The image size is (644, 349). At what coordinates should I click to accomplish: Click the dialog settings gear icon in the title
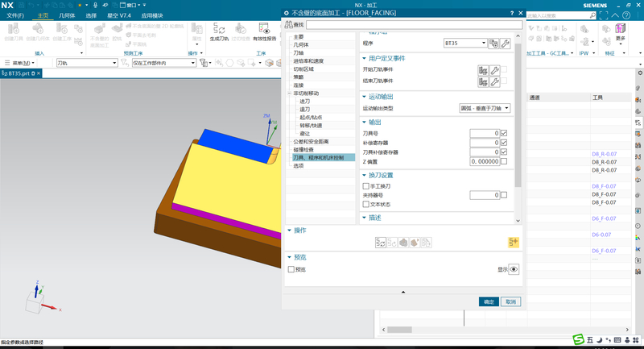(287, 13)
